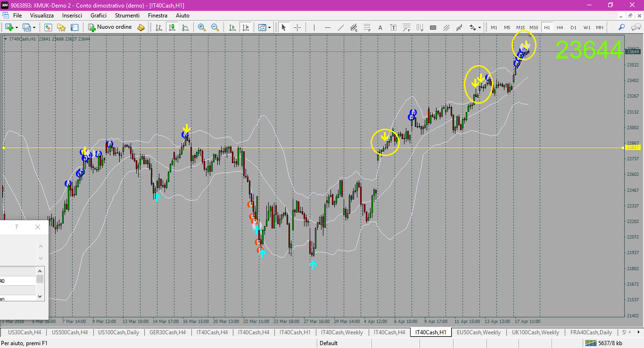
Task: Open the profiles icon
Action: (27, 27)
